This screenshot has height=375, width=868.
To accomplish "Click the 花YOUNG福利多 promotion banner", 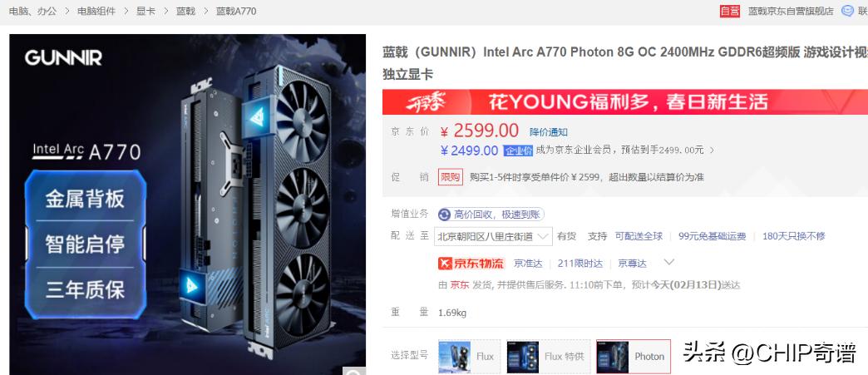I will 625,102.
